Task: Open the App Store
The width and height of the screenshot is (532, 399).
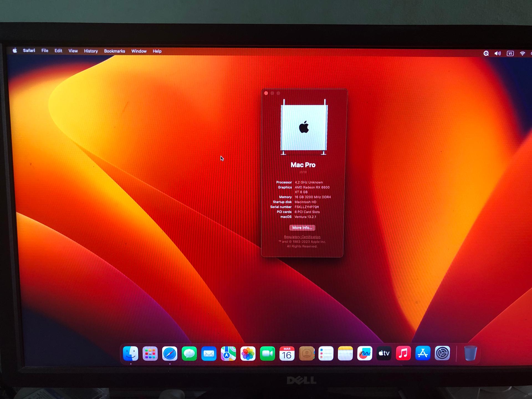Action: point(423,353)
